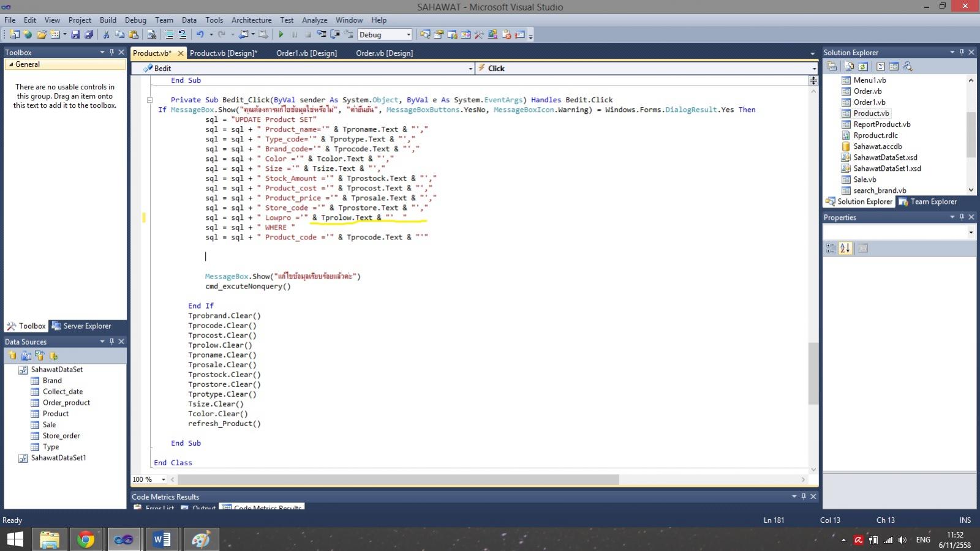Comment out the selected lines icon
The width and height of the screenshot is (980, 551).
click(x=169, y=34)
